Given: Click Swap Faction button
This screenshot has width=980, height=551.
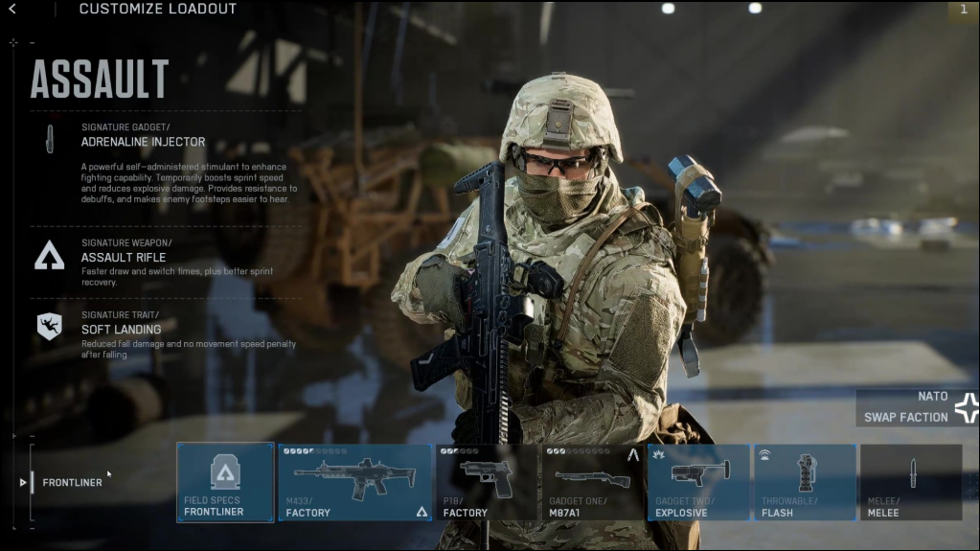Looking at the screenshot, I should [905, 417].
